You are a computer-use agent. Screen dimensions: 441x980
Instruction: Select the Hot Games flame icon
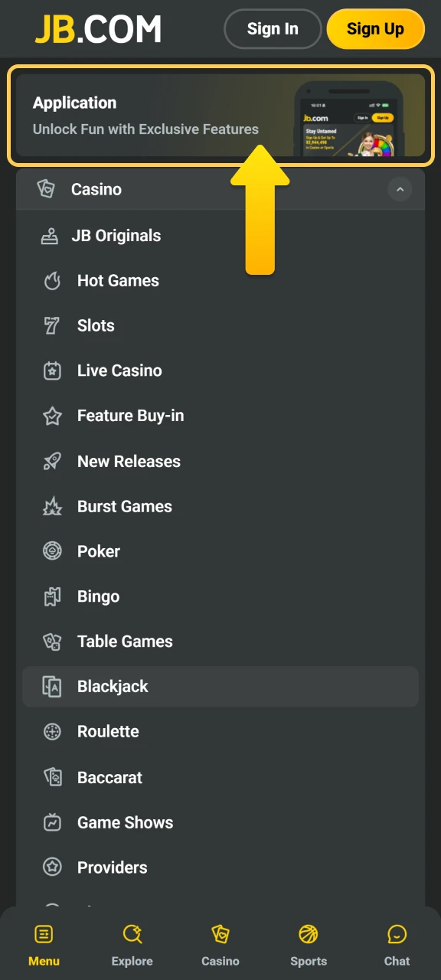(x=51, y=280)
